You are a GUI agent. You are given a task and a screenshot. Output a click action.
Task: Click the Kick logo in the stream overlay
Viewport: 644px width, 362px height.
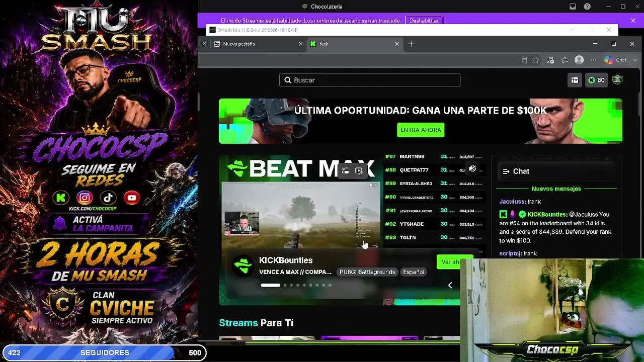[61, 198]
